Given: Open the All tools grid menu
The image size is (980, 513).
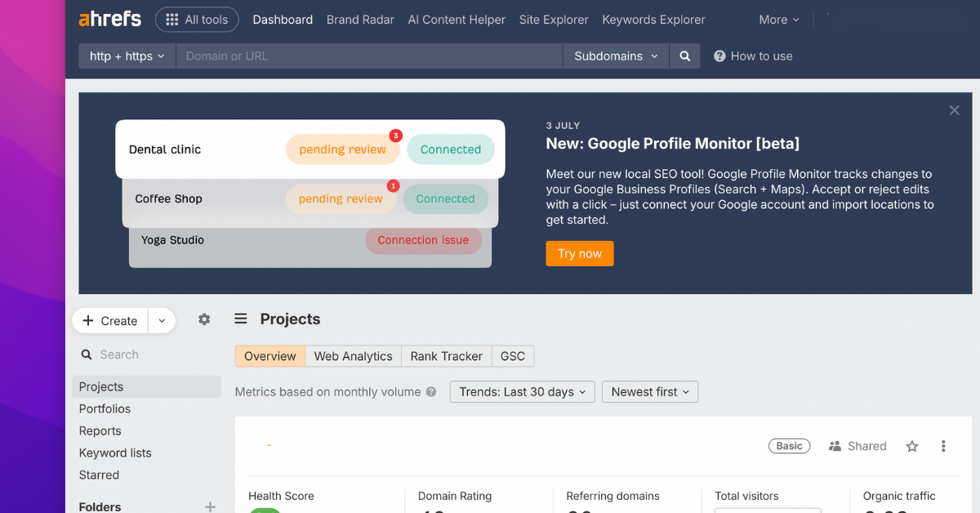Looking at the screenshot, I should click(x=197, y=20).
